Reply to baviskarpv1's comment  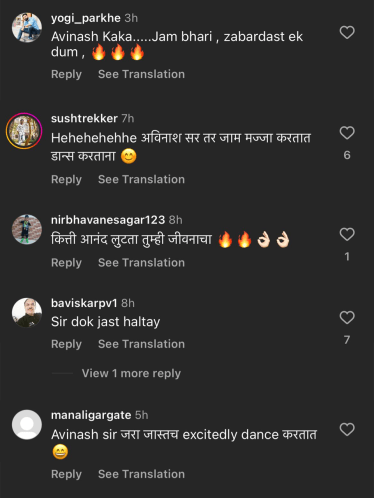pyautogui.click(x=66, y=344)
